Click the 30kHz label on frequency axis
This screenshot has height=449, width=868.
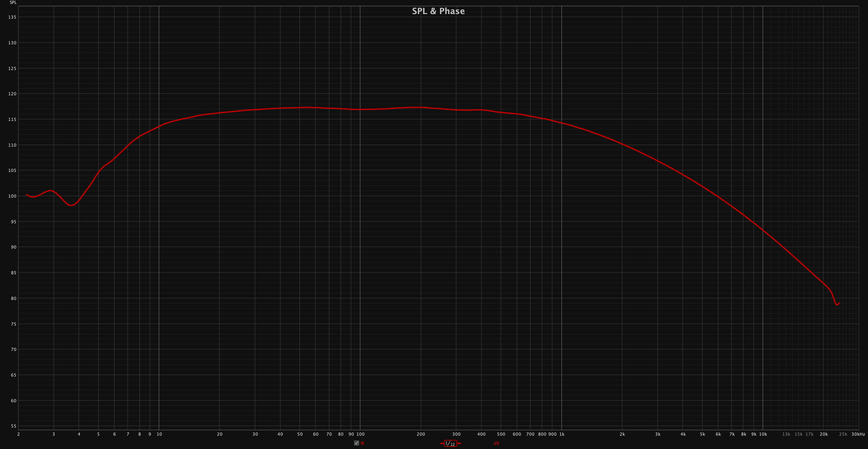point(858,434)
